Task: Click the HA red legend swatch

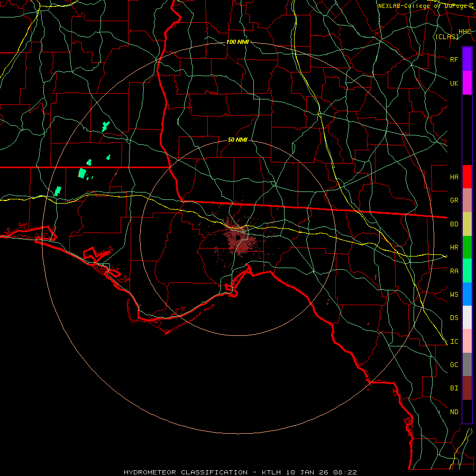Action: tap(467, 177)
